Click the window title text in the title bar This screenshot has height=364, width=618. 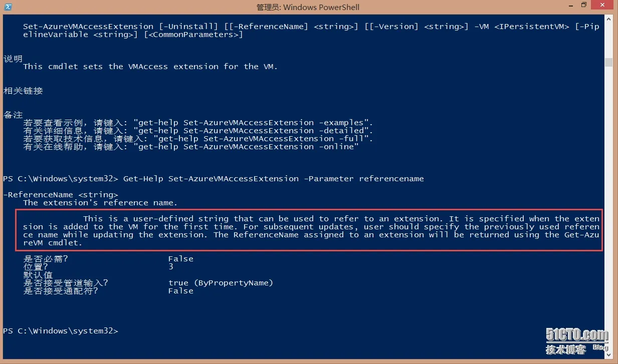tap(308, 7)
